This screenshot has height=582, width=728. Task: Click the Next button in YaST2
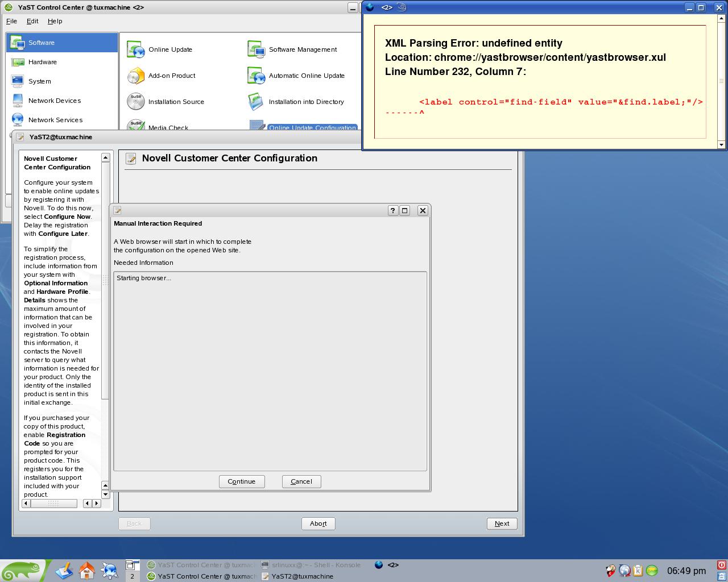tap(502, 523)
